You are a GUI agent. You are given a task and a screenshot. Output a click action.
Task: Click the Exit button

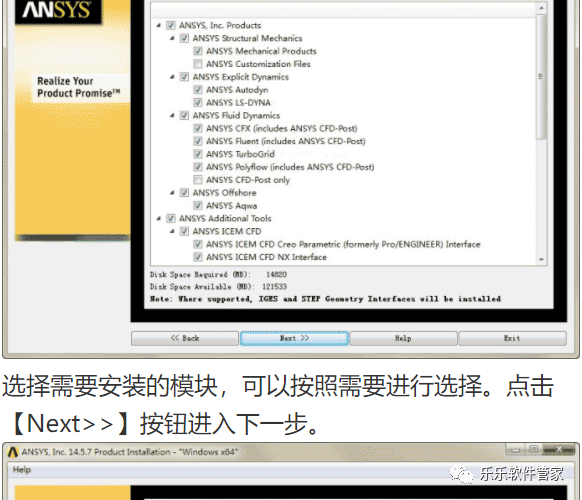coord(513,338)
